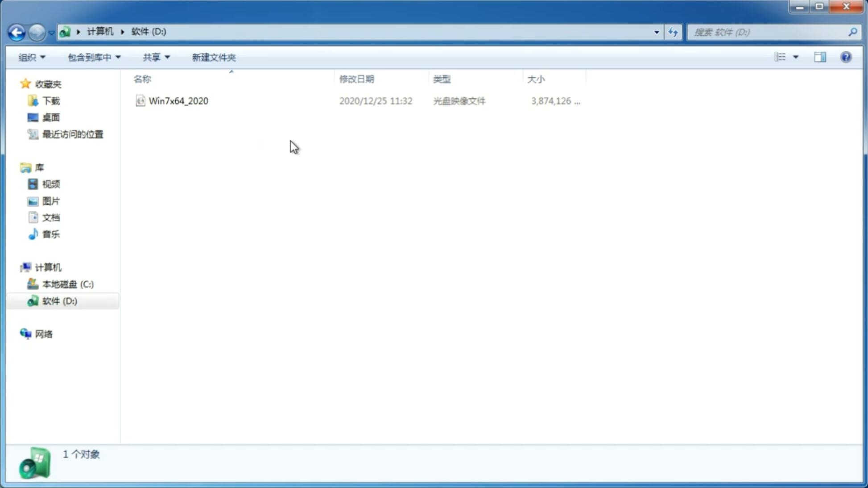
Task: Navigate to 本地磁盘 (C:) drive
Action: point(67,284)
